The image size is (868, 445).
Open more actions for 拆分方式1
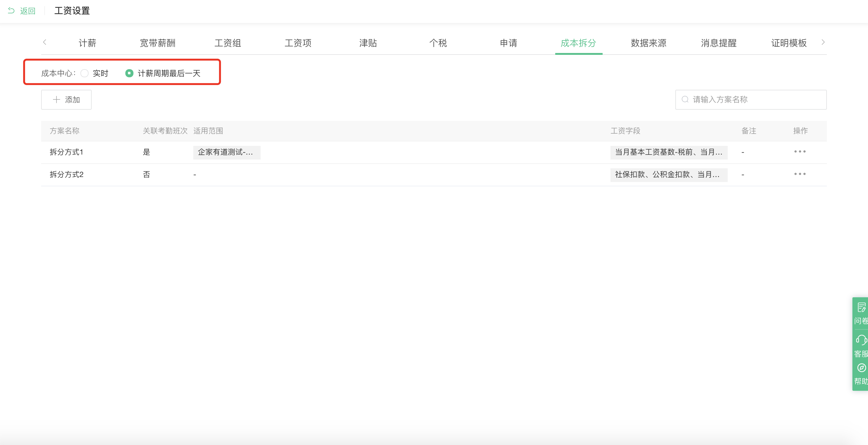coord(800,151)
